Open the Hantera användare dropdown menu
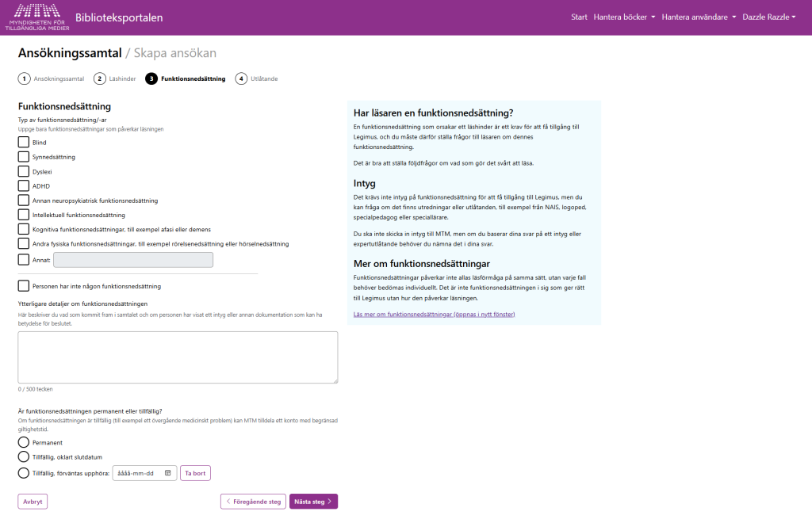This screenshot has width=812, height=523. [699, 17]
